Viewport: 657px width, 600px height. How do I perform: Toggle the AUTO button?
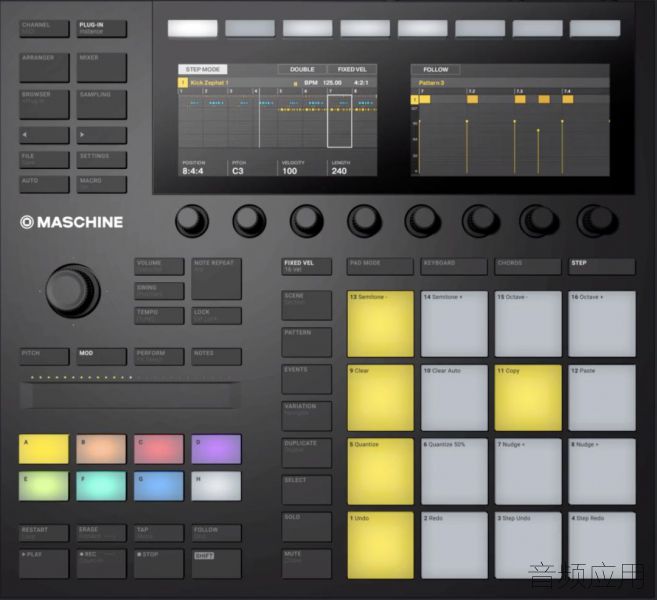pos(44,184)
